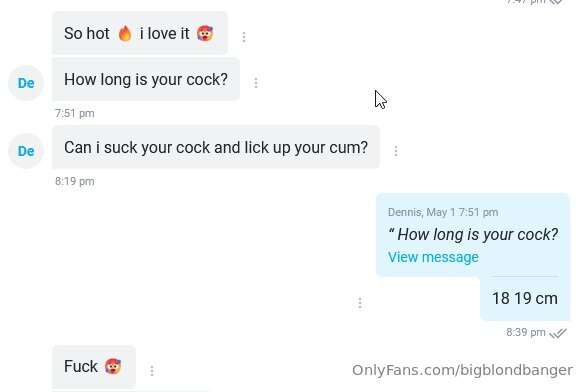Click the 8:39 pm sent timestamp
Screen dimensions: 586x392
click(525, 332)
